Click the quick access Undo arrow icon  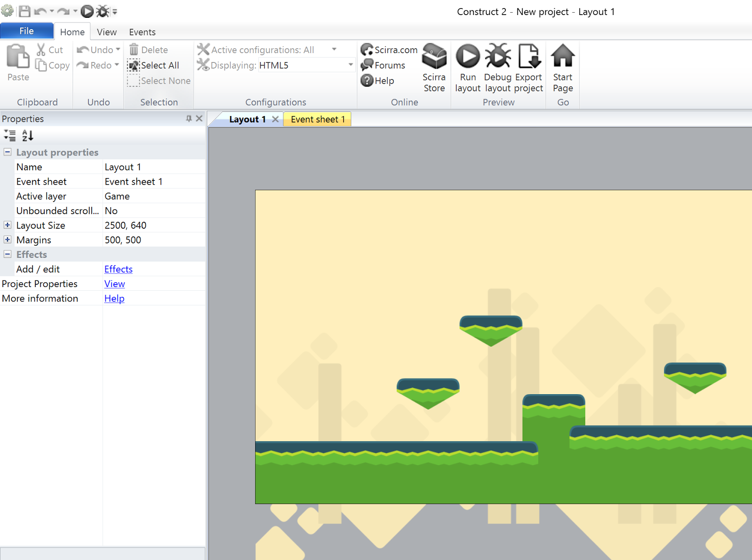coord(40,11)
